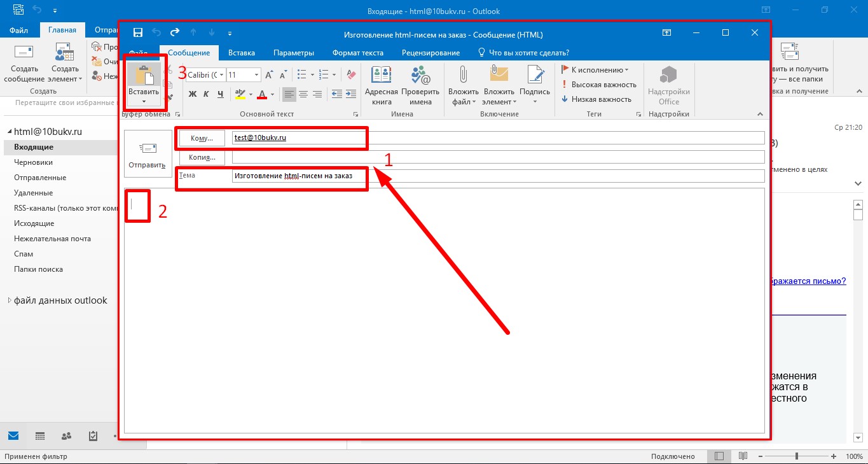868x464 pixels.
Task: Toggle High Importance (Высокая важность)
Action: pos(598,85)
